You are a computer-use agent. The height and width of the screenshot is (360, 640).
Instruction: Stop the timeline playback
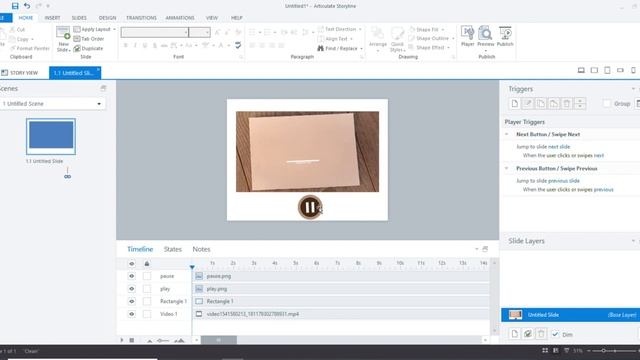point(132,340)
